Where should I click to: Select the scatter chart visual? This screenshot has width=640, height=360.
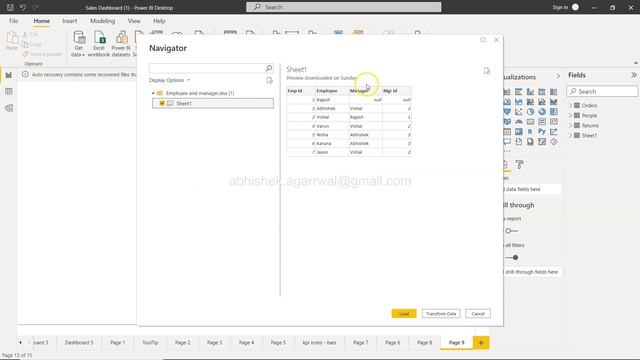(x=518, y=111)
